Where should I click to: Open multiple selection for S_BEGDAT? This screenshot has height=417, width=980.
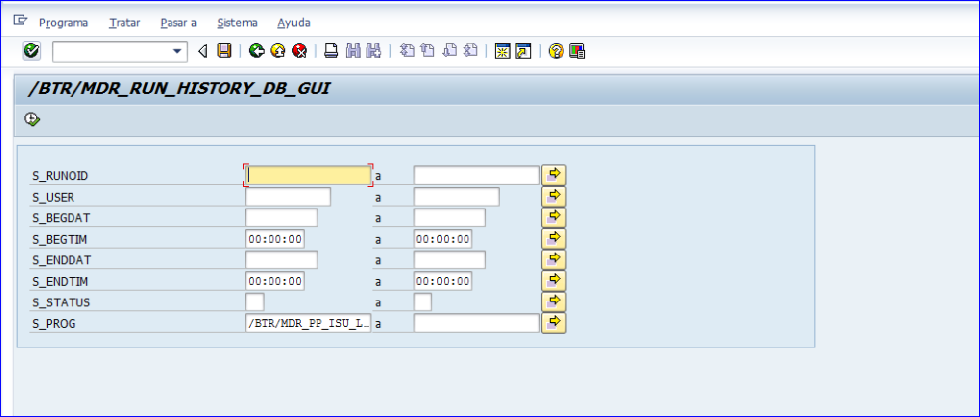(x=554, y=218)
